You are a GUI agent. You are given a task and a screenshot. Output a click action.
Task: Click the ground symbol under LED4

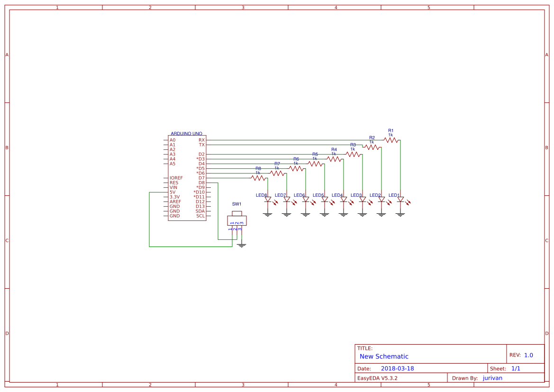[343, 214]
